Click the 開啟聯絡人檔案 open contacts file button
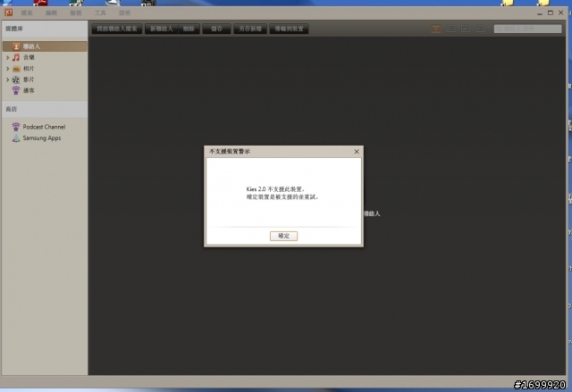This screenshot has height=392, width=572. (117, 29)
